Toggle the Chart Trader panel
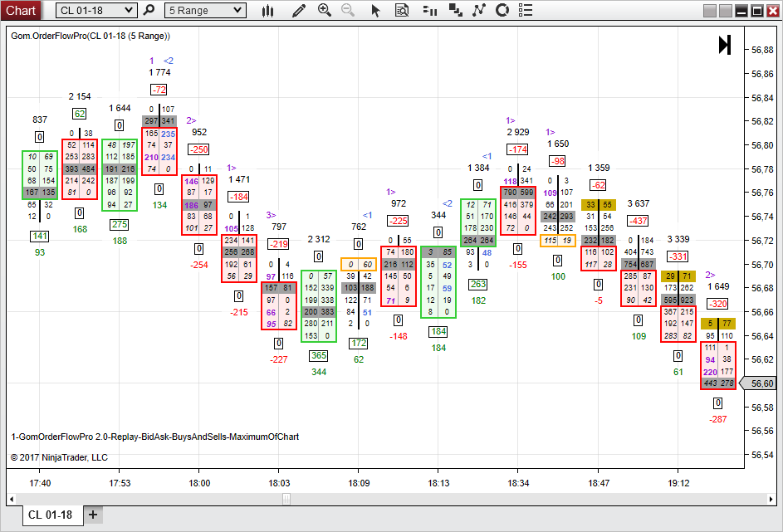 coord(431,10)
